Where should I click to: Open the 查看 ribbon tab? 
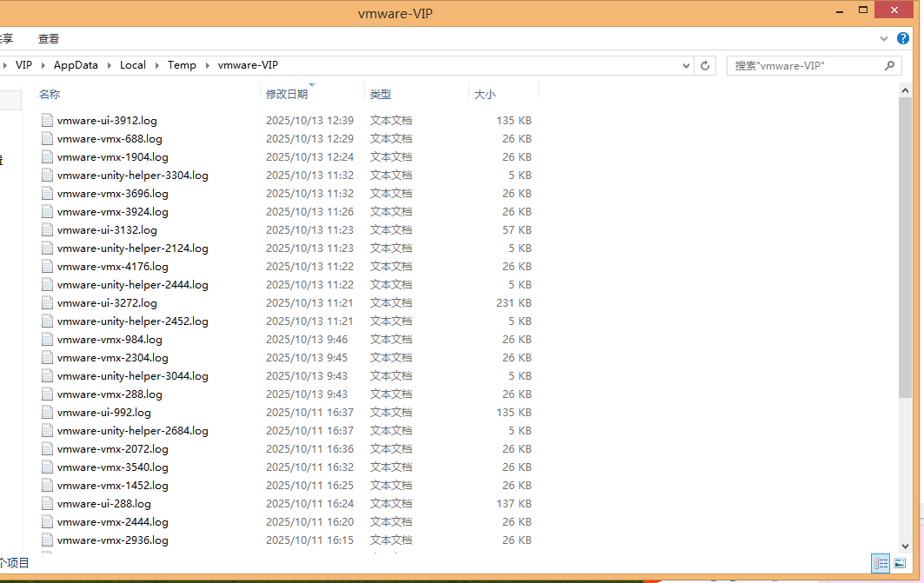pos(49,39)
